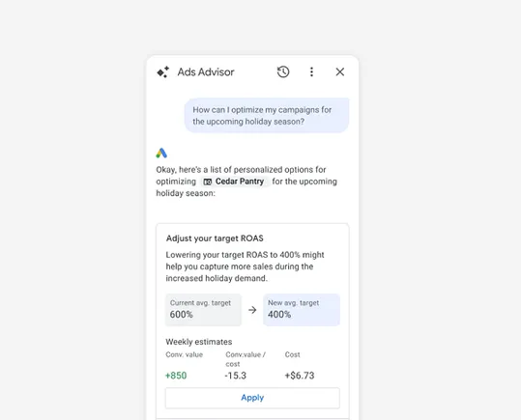Click the Current avg. target 600% box
This screenshot has width=521, height=420.
pyautogui.click(x=203, y=309)
